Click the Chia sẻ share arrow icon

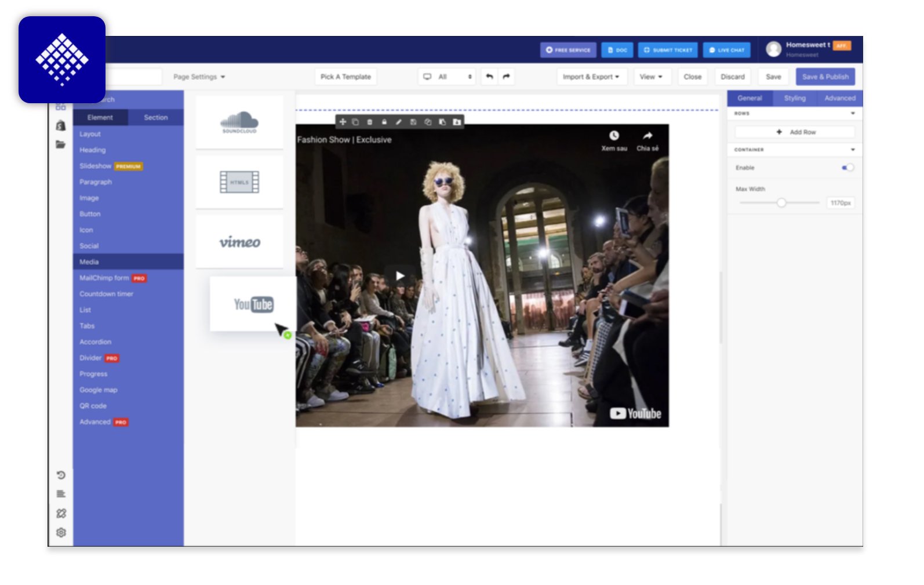click(647, 136)
